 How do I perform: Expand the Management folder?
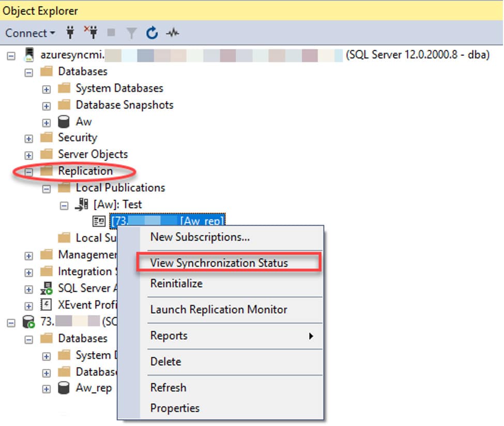tap(28, 256)
